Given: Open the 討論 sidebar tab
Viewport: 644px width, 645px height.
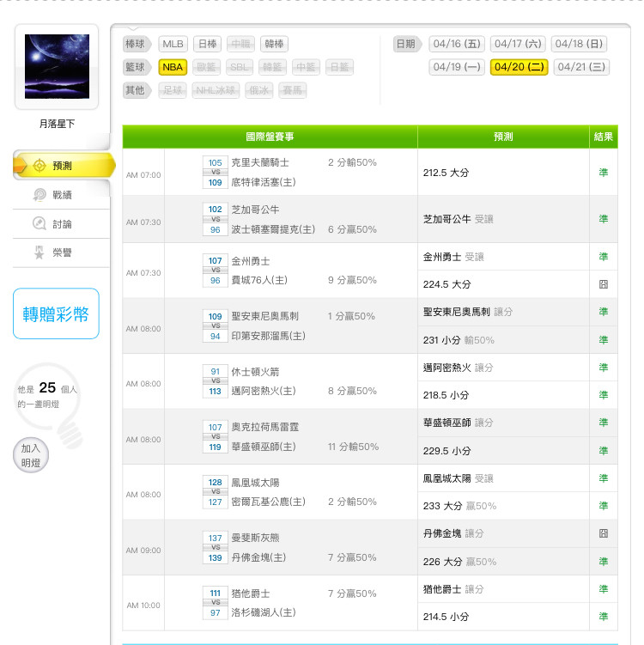Looking at the screenshot, I should (x=62, y=224).
